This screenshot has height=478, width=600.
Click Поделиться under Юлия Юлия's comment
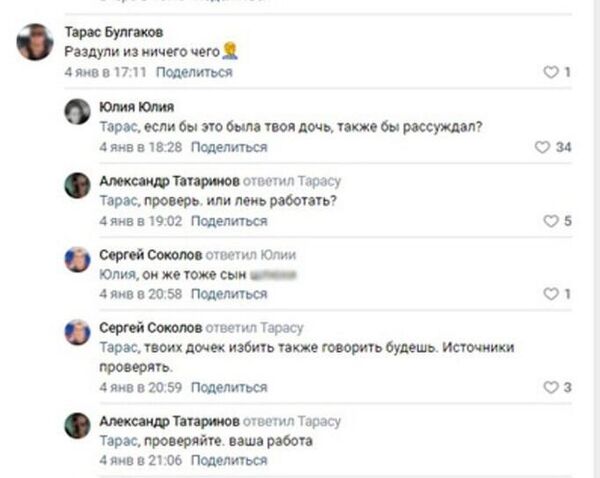[229, 147]
